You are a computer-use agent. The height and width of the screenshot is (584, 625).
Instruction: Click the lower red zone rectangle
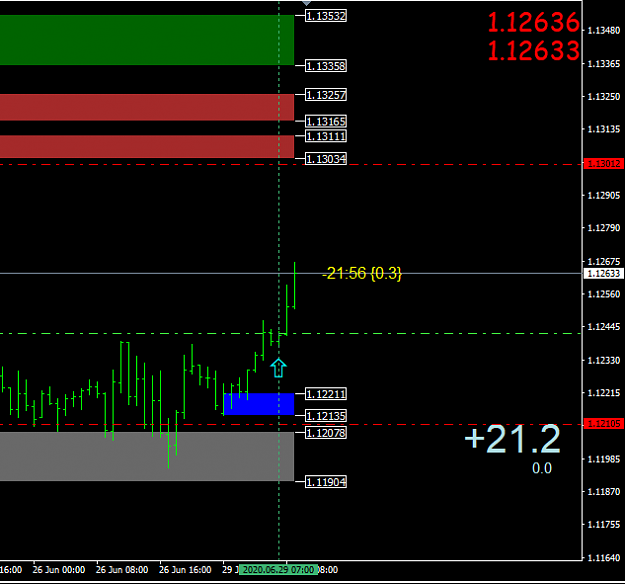[x=147, y=146]
